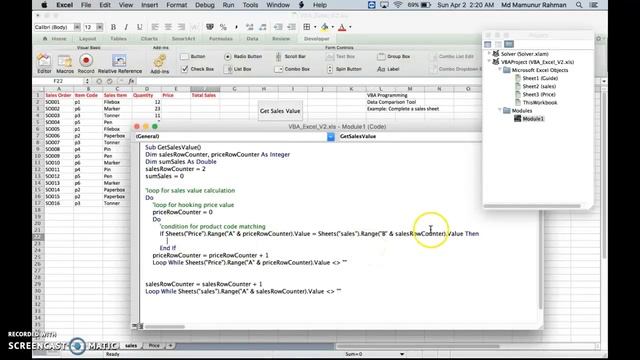Switch to the Formulas ribbon tab
This screenshot has height=360, width=640.
point(221,39)
